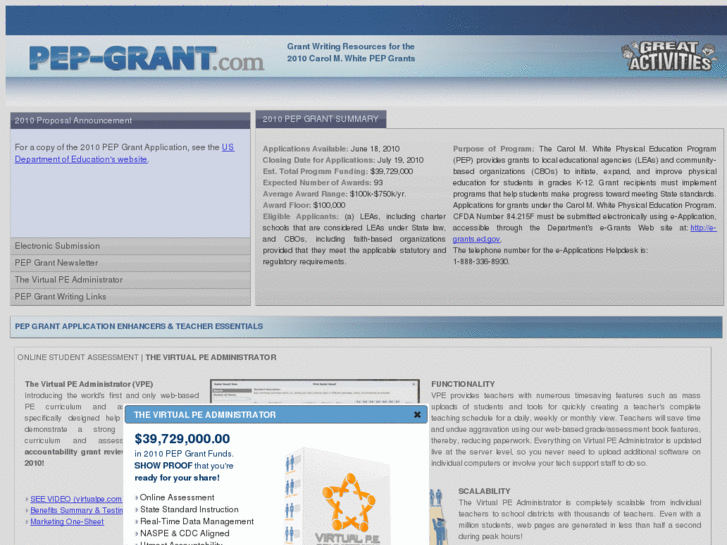Screen dimensions: 727x545
Task: Open the SEE VIDEO (virtualpe.com) link
Action: point(76,499)
